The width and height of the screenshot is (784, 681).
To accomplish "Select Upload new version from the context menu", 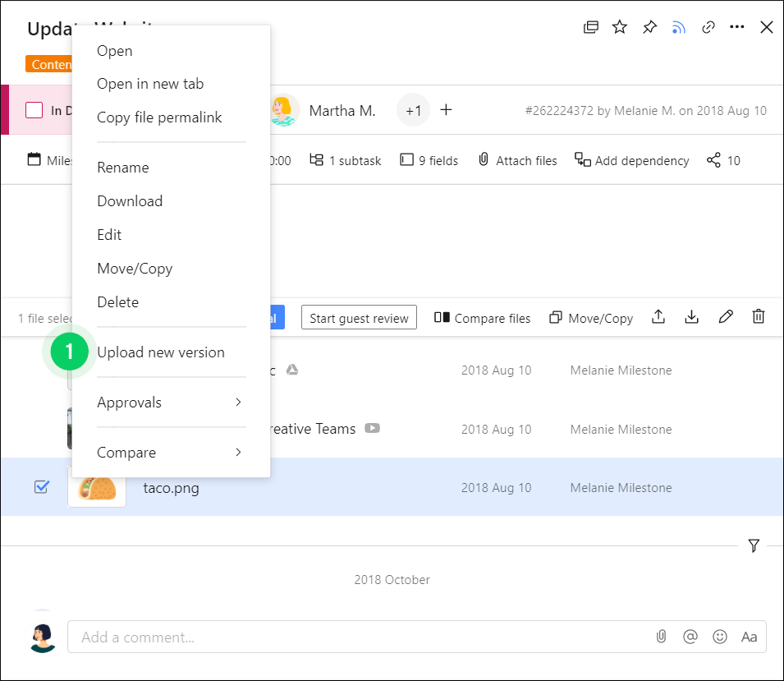I will pos(161,352).
